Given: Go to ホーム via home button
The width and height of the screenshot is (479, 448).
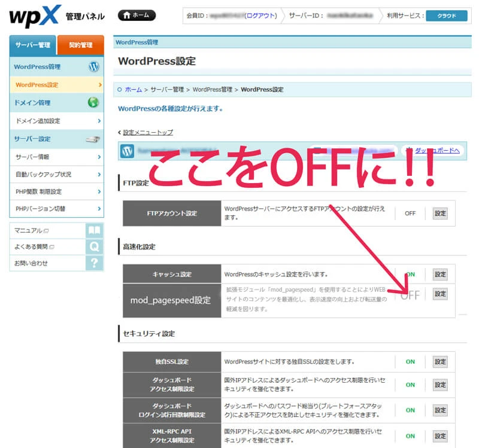Looking at the screenshot, I should click(x=137, y=16).
